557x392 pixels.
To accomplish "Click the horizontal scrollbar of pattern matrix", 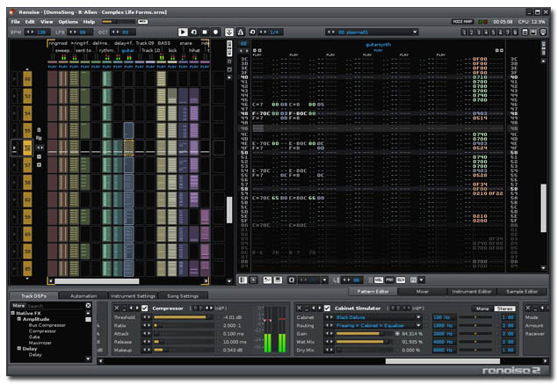I will click(x=97, y=281).
